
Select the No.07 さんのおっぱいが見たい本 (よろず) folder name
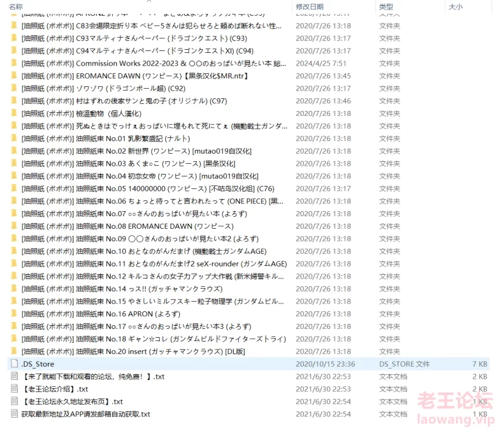coord(134,214)
